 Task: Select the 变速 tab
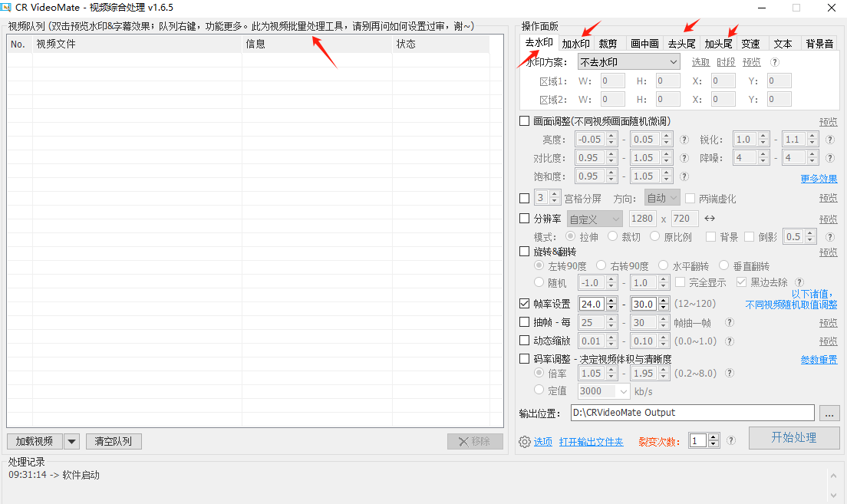pyautogui.click(x=750, y=44)
